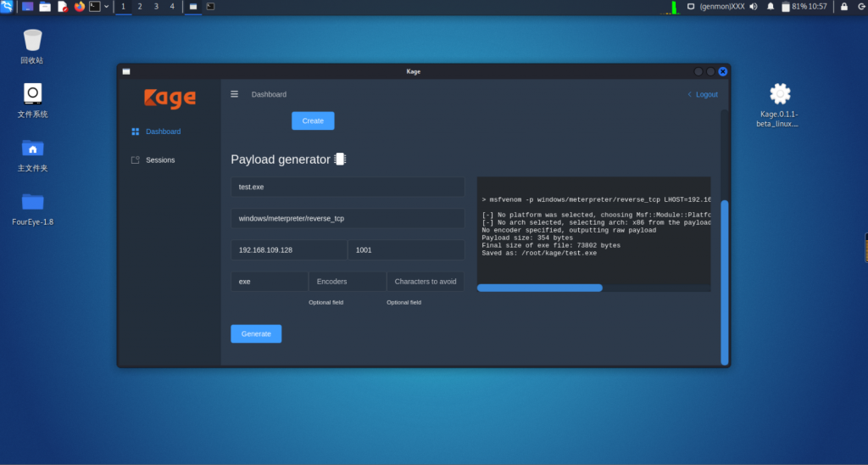Open the FourEye-1.8 desktop folder
The height and width of the screenshot is (465, 868).
tap(33, 209)
